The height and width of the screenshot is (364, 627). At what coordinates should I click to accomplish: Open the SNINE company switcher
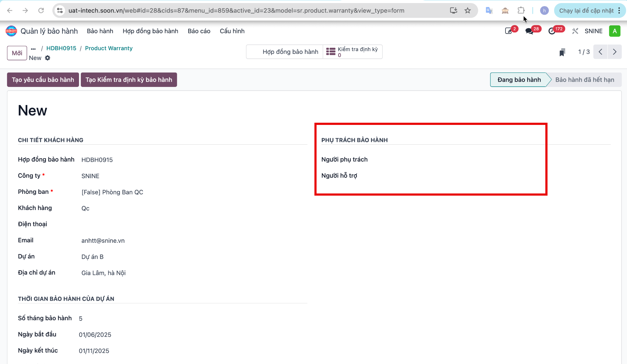pos(593,31)
